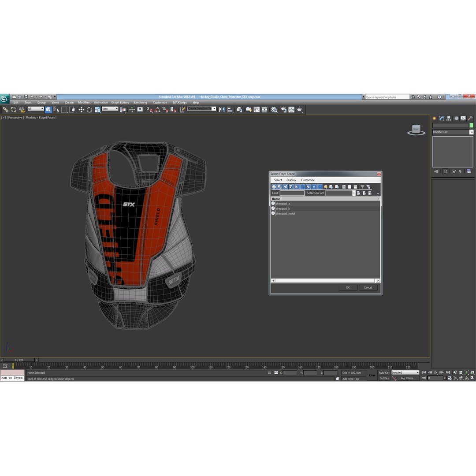
Task: Open the Layer Manager
Action: (239, 110)
